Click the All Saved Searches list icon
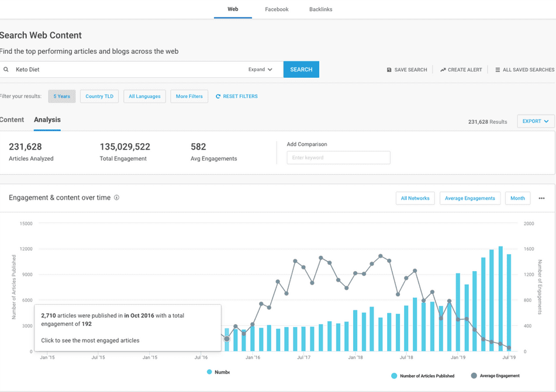Viewport: 556px width, 392px height. [498, 70]
